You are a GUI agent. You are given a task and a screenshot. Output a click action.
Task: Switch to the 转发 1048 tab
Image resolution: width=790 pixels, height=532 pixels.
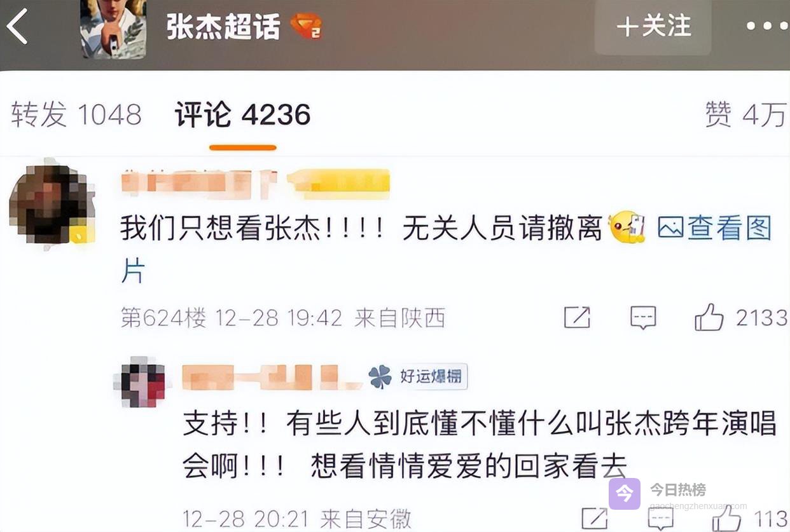pos(76,115)
